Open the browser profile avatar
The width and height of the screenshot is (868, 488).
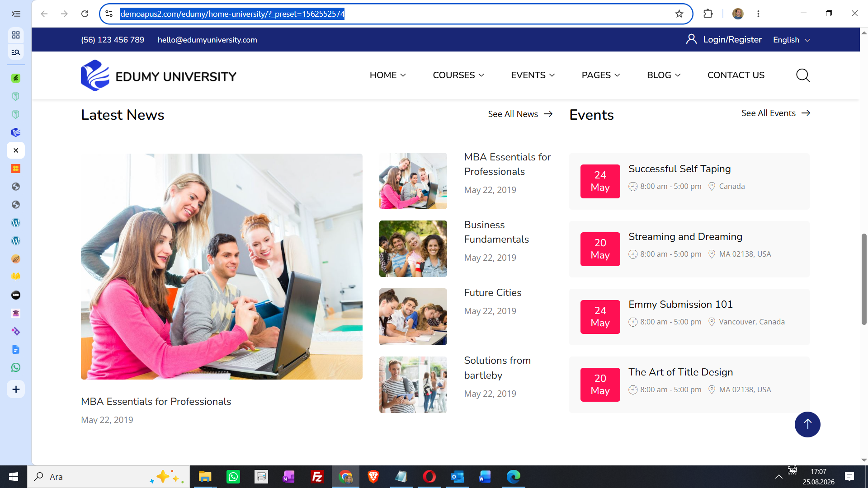click(738, 14)
